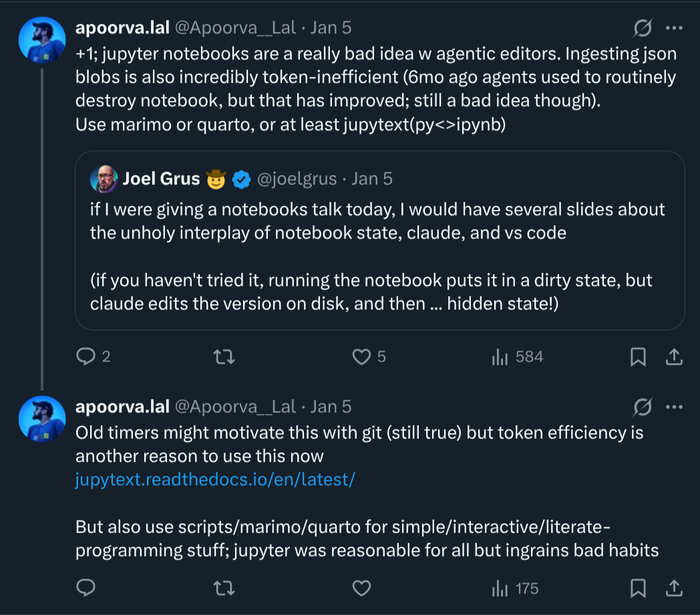
Task: Open more options menu on second tweet
Action: 675,406
